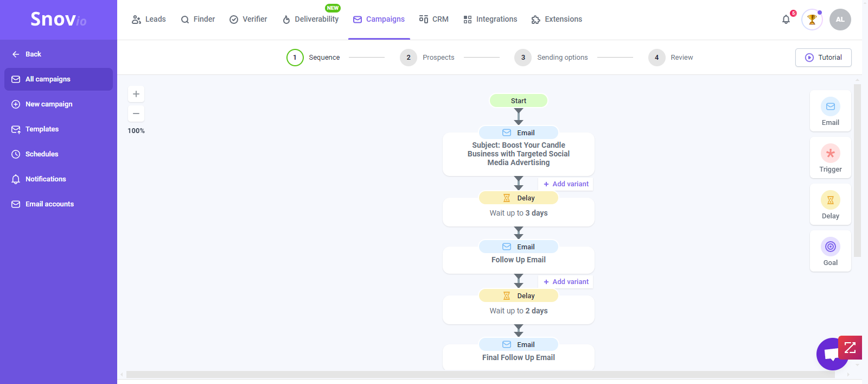Click the trophy achievements icon
This screenshot has height=384, width=868.
(812, 20)
